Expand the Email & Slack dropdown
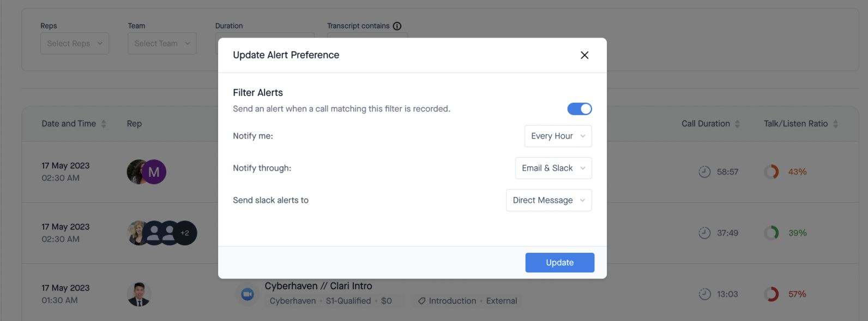Viewport: 868px width, 321px height. 553,168
